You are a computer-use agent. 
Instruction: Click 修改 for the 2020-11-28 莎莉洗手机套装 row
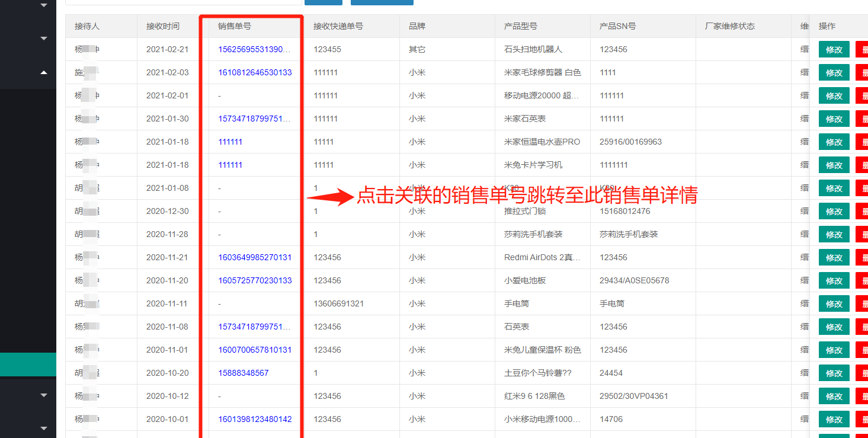coord(834,235)
